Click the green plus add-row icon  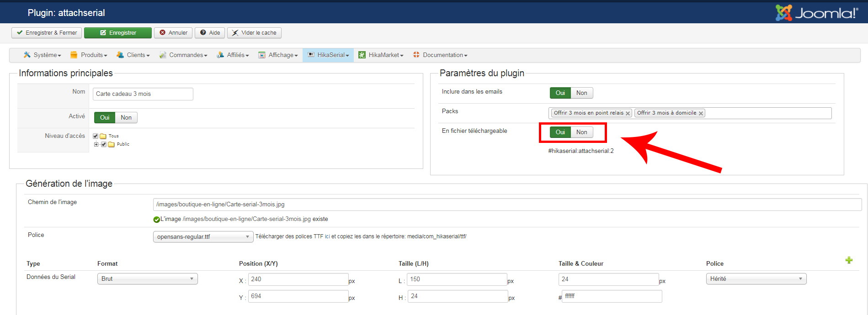pos(849,260)
